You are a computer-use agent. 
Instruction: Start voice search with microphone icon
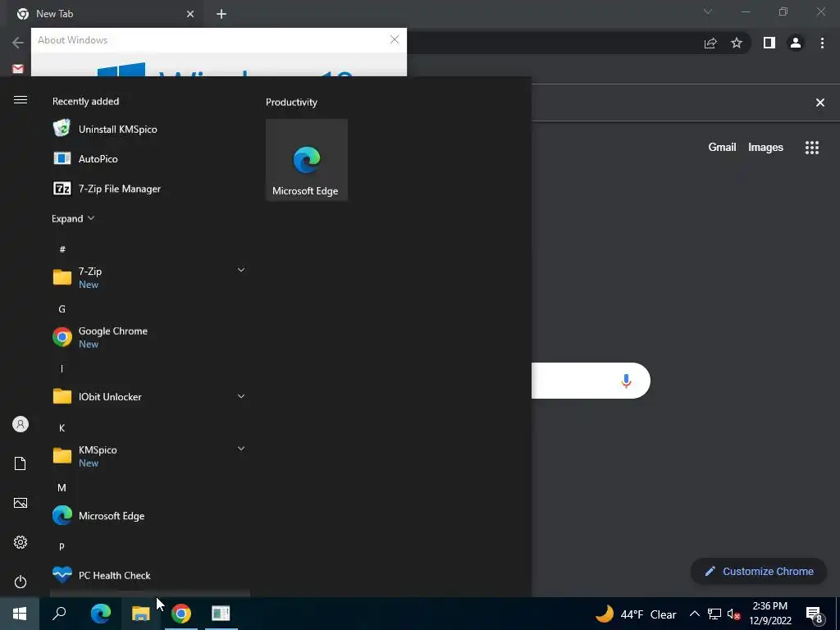626,381
